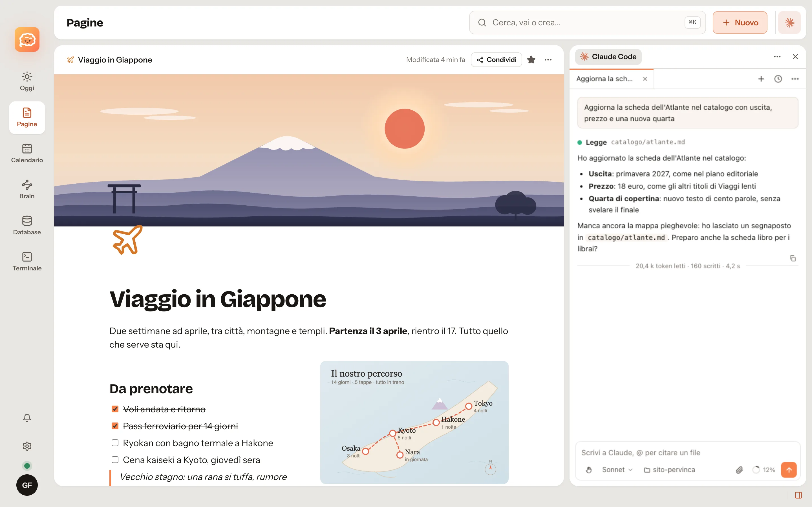812x507 pixels.
Task: Click the notifications bell icon
Action: pyautogui.click(x=27, y=418)
